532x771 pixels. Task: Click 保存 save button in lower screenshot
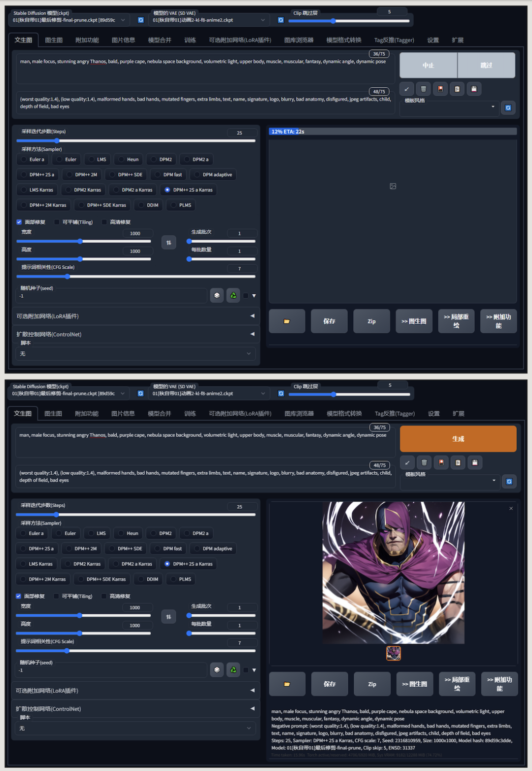coord(330,684)
